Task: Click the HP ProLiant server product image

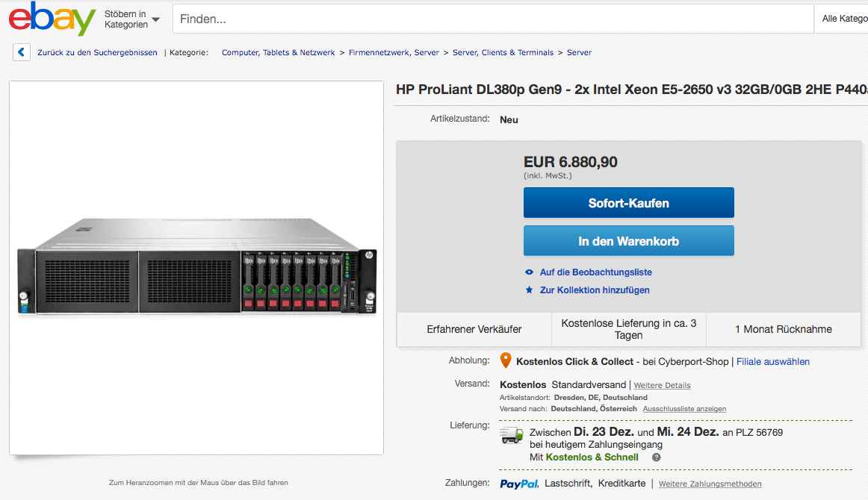Action: click(196, 268)
